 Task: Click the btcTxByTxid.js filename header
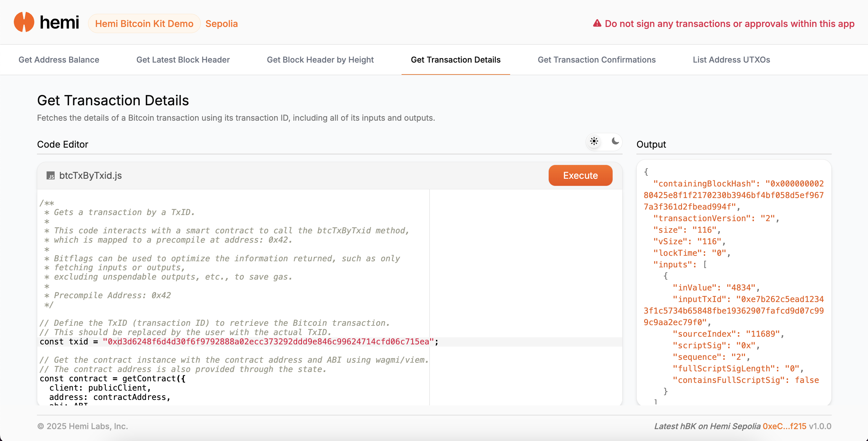[x=90, y=176]
